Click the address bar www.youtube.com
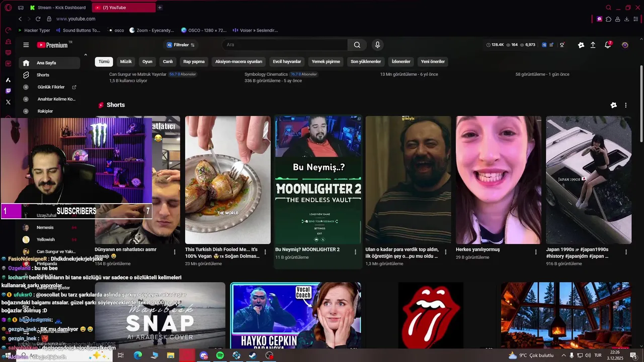Viewport: 644px width, 362px height. coord(76,19)
